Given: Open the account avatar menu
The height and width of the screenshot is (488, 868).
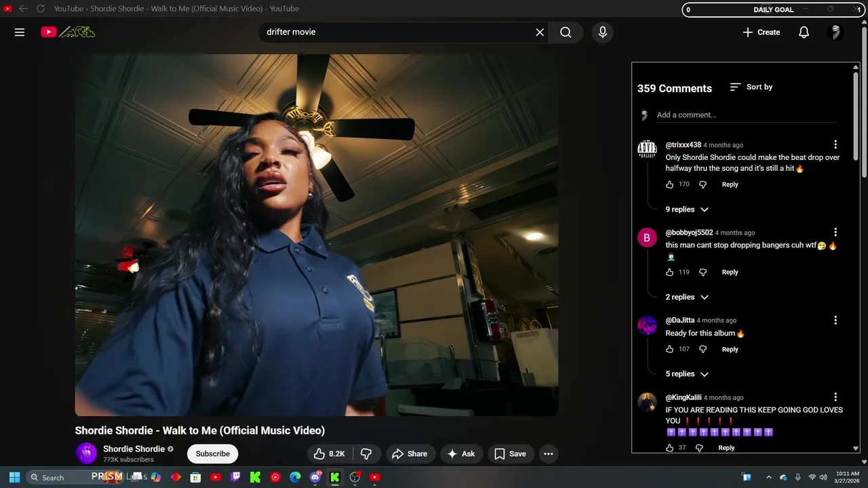Looking at the screenshot, I should [835, 32].
